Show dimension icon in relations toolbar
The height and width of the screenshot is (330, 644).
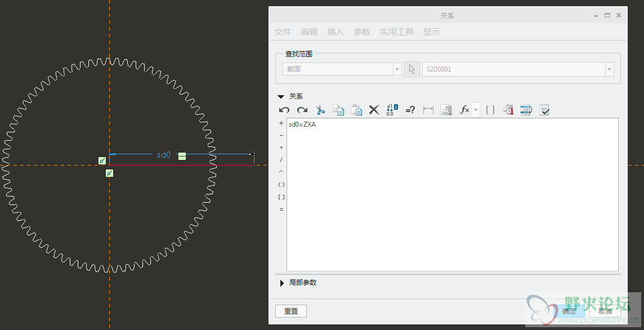428,110
